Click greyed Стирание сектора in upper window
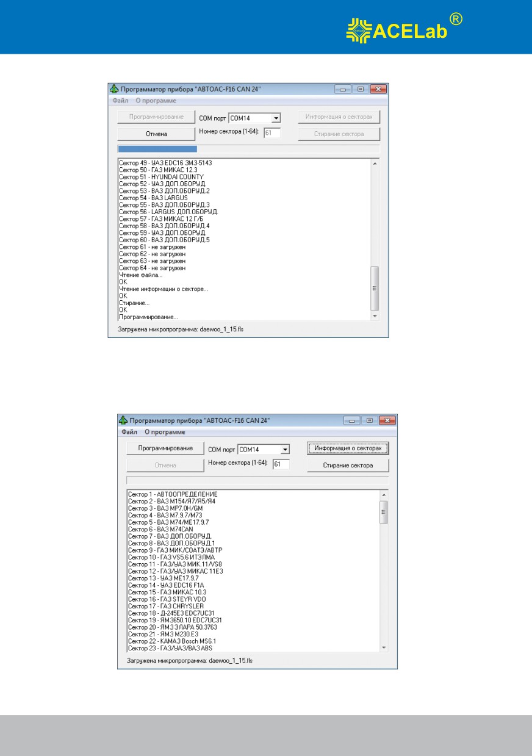Screen dimensions: 532x756 (339, 134)
